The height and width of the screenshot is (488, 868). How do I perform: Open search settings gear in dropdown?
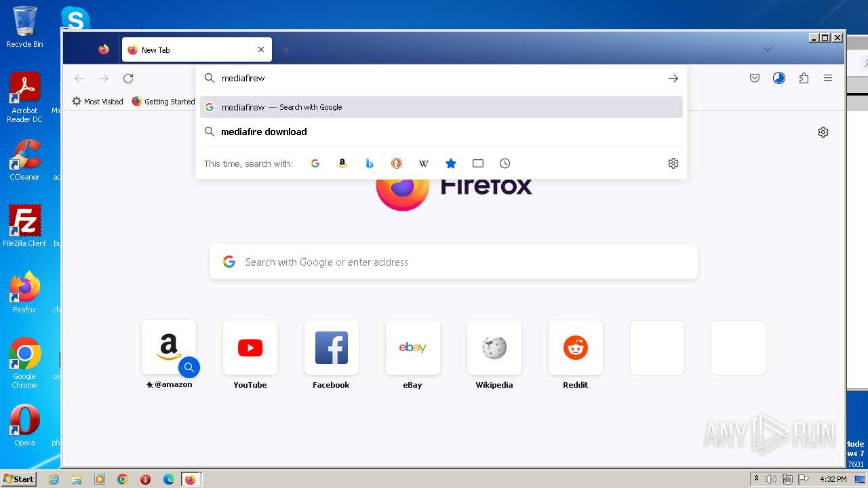(673, 163)
